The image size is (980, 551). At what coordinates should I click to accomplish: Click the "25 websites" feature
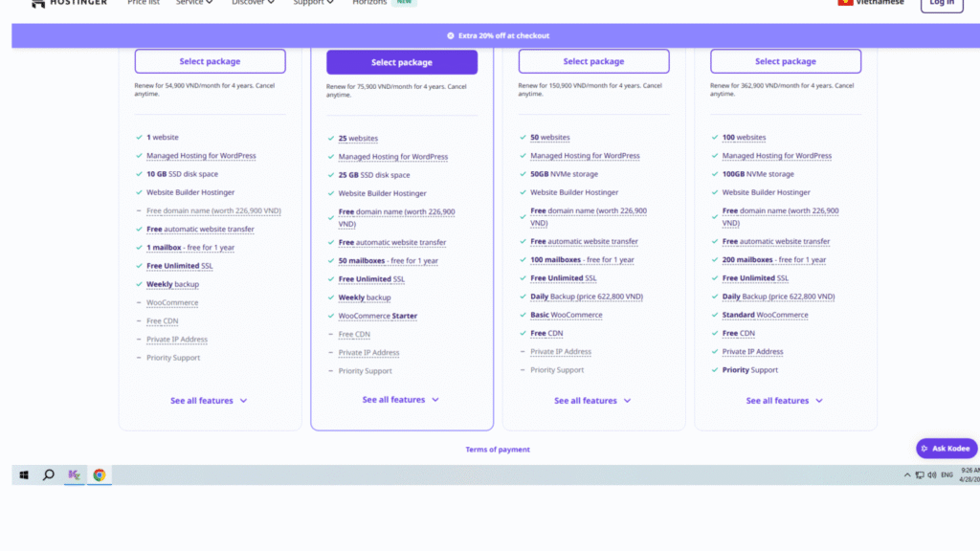(x=358, y=139)
